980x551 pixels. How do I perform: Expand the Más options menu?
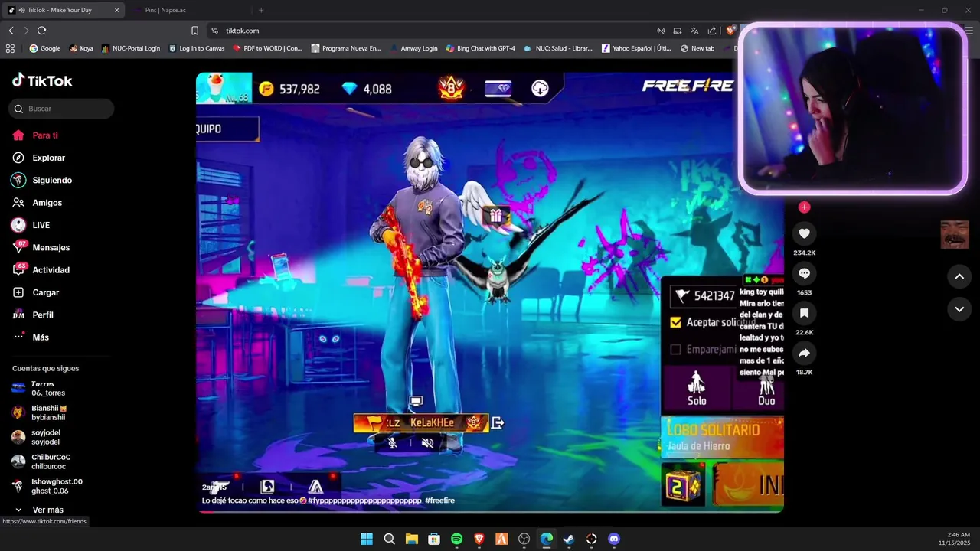click(31, 337)
